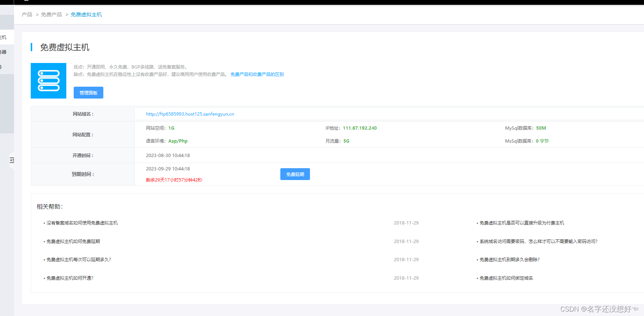Click the 语言环境 Asp/Php value
Screen dimensions: 644x316
(178, 141)
